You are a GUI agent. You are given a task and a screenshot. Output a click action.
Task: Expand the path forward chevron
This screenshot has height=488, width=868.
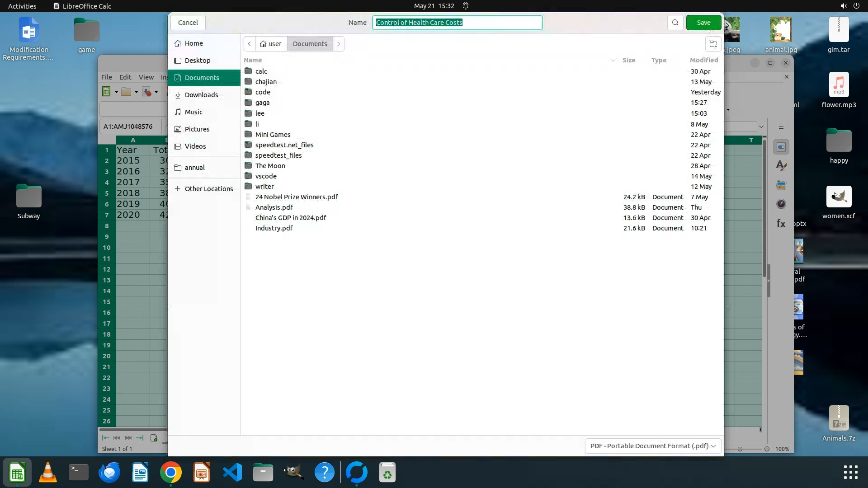[x=339, y=44]
